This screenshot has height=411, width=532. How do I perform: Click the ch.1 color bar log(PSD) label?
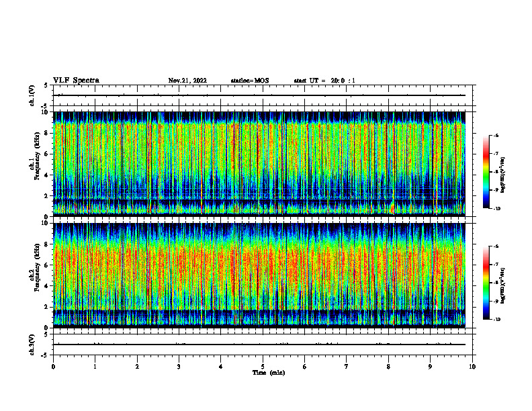pyautogui.click(x=503, y=175)
